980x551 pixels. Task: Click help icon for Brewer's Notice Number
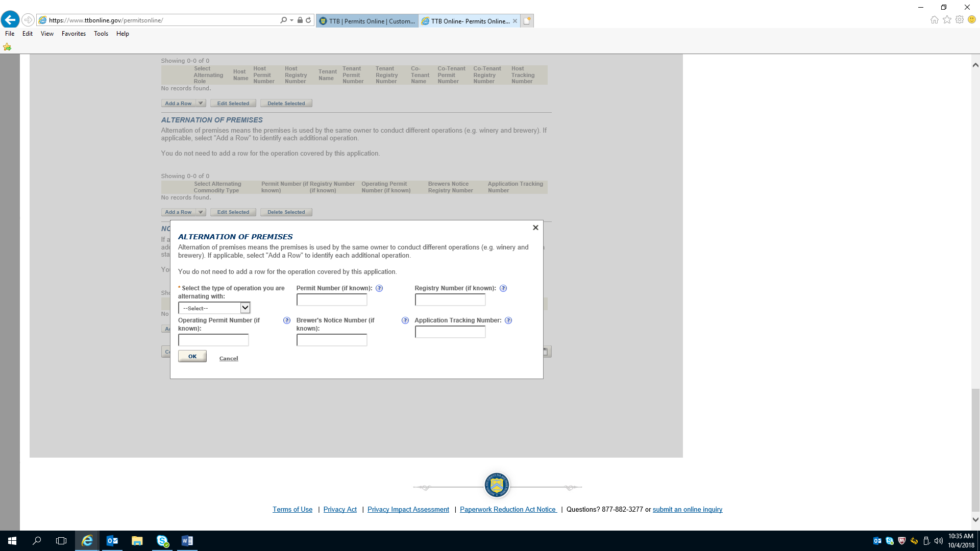point(405,320)
